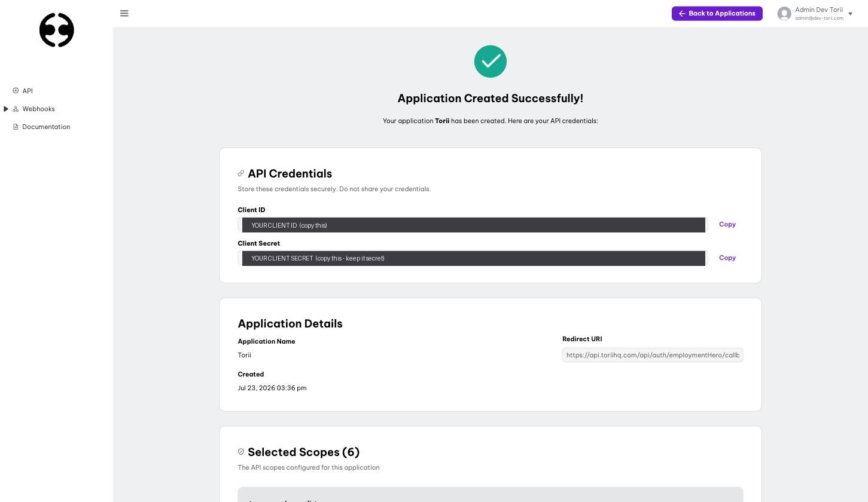Screen dimensions: 868x502
Task: Open the Documentation menu item
Action: [46, 127]
